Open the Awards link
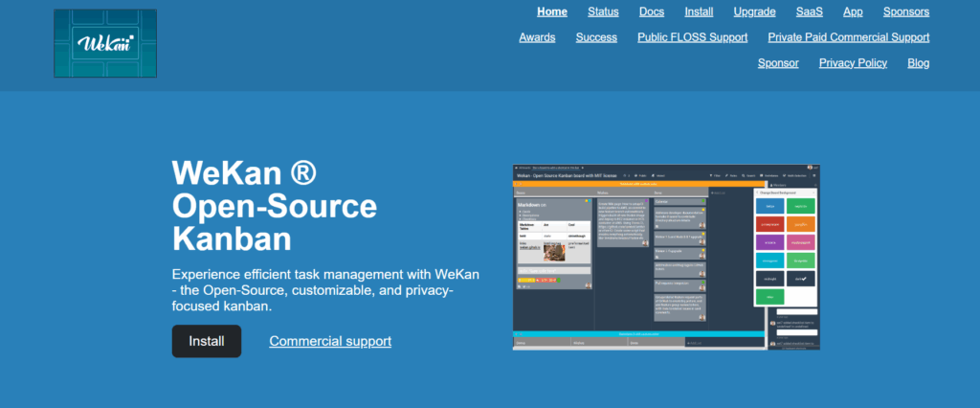The height and width of the screenshot is (408, 980). coord(537,37)
